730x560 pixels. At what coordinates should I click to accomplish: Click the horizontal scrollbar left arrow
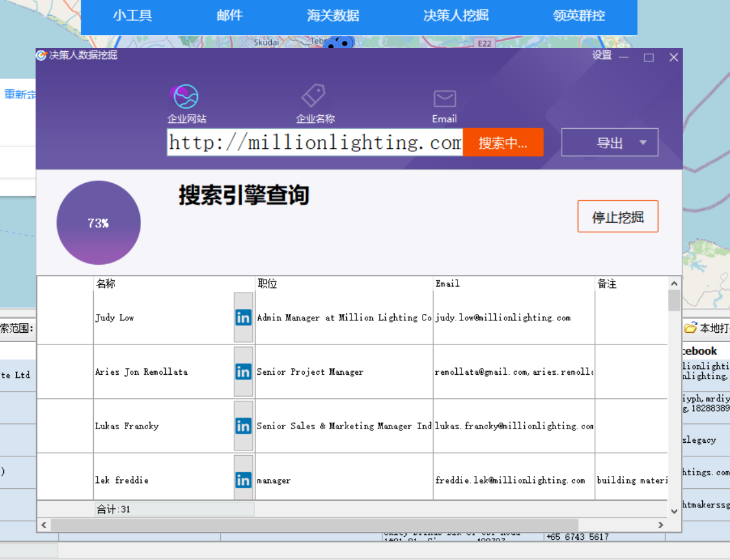44,525
